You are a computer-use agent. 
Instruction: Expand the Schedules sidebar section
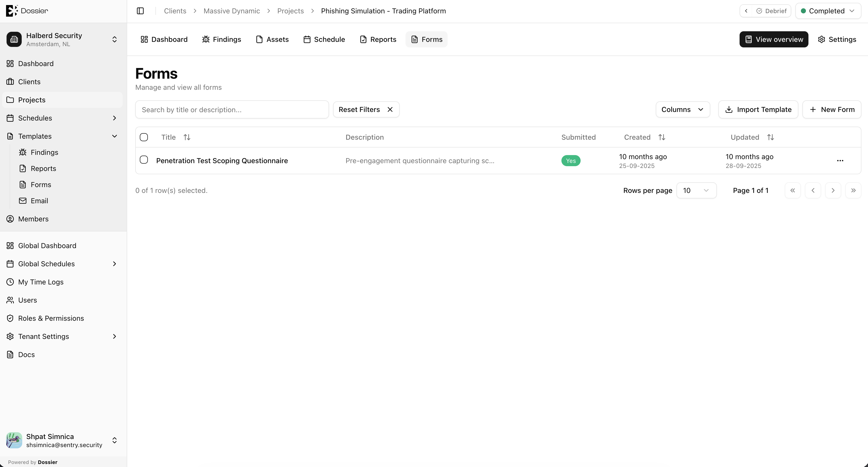115,118
